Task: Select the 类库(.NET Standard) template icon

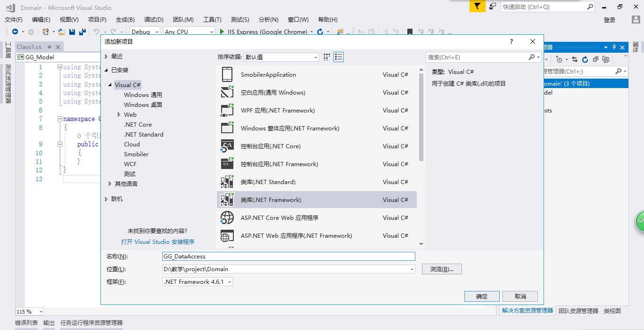Action: (x=227, y=182)
